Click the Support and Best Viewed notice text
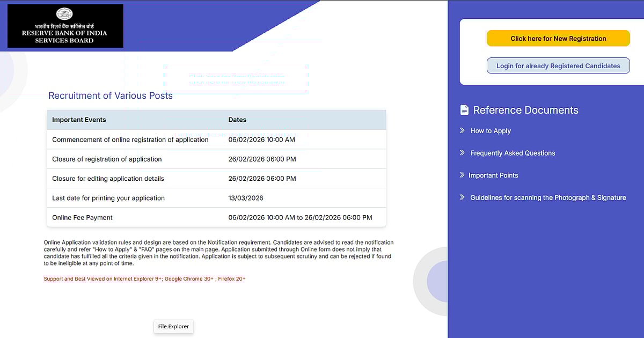This screenshot has height=338, width=644. point(144,278)
